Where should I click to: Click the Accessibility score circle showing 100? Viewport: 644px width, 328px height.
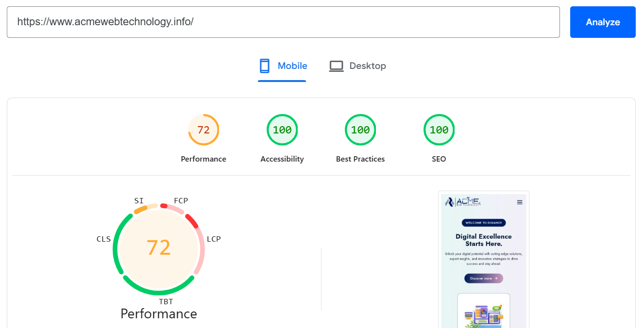[282, 130]
